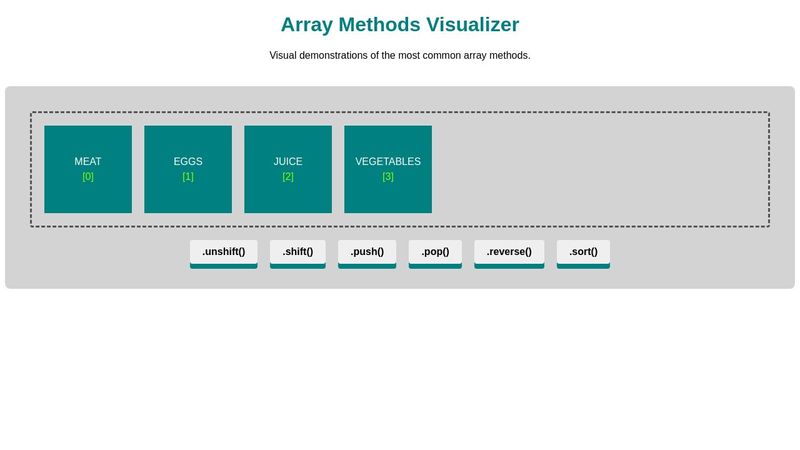Run the .shift() method button
800x450 pixels.
[x=297, y=254]
